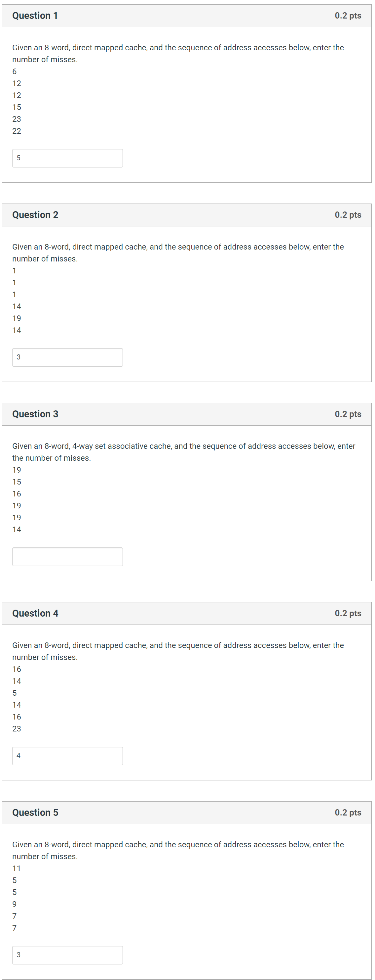
Task: Click the answer box showing 4 in Question 4
Action: pyautogui.click(x=67, y=756)
